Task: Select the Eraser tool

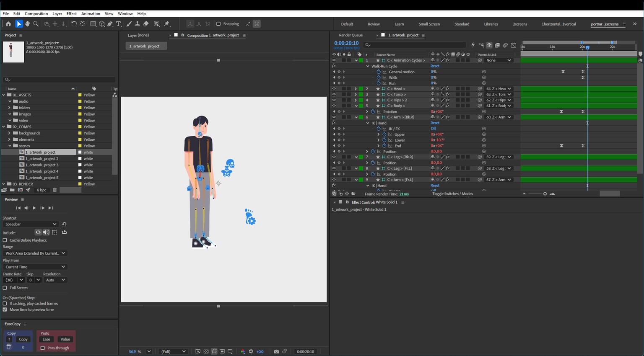Action: [x=146, y=24]
